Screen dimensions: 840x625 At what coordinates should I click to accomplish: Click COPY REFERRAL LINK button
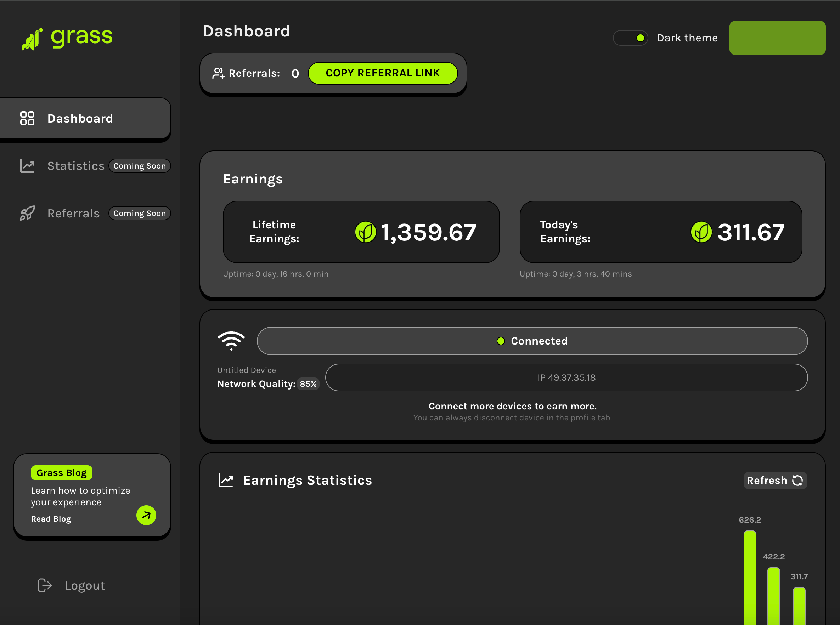(383, 73)
